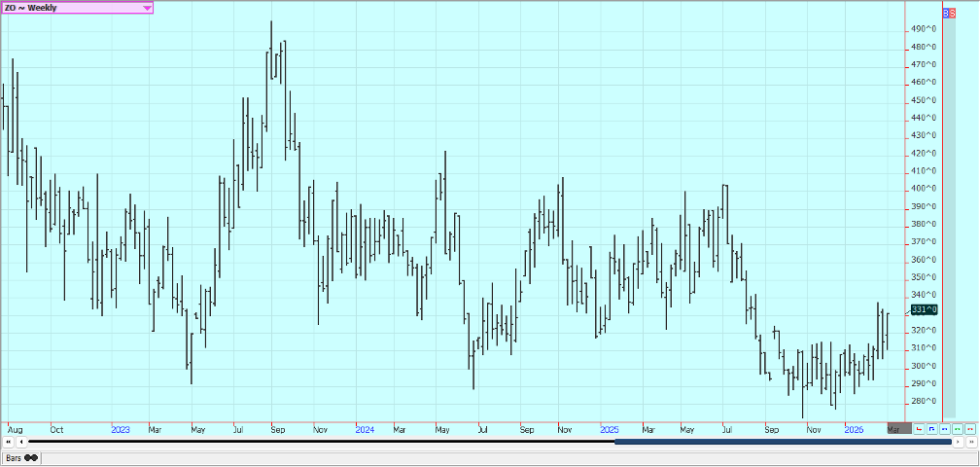Open the ZO Weekly symbol dropdown arrow

[147, 8]
